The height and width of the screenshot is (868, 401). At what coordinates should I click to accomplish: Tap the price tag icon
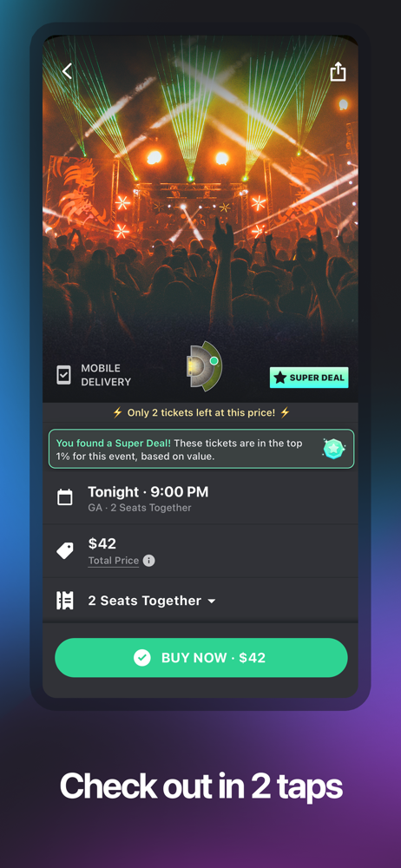click(65, 550)
